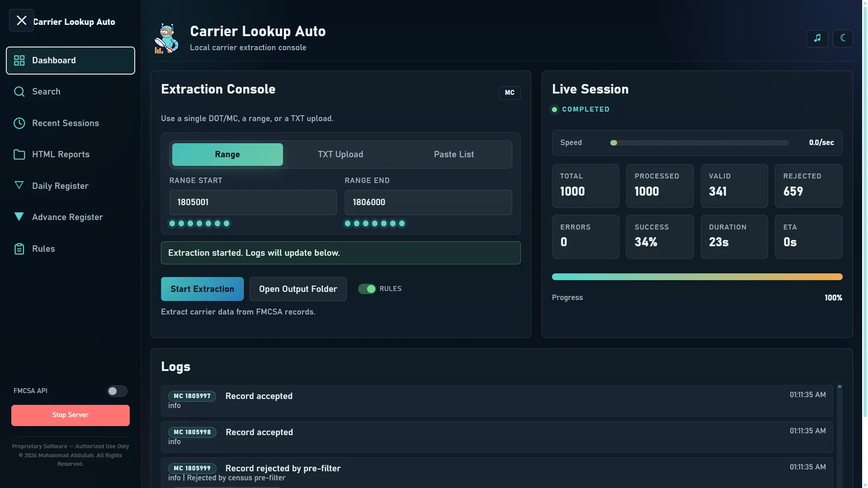This screenshot has width=868, height=488.
Task: Toggle the FMCSA API switch
Action: coord(117,391)
